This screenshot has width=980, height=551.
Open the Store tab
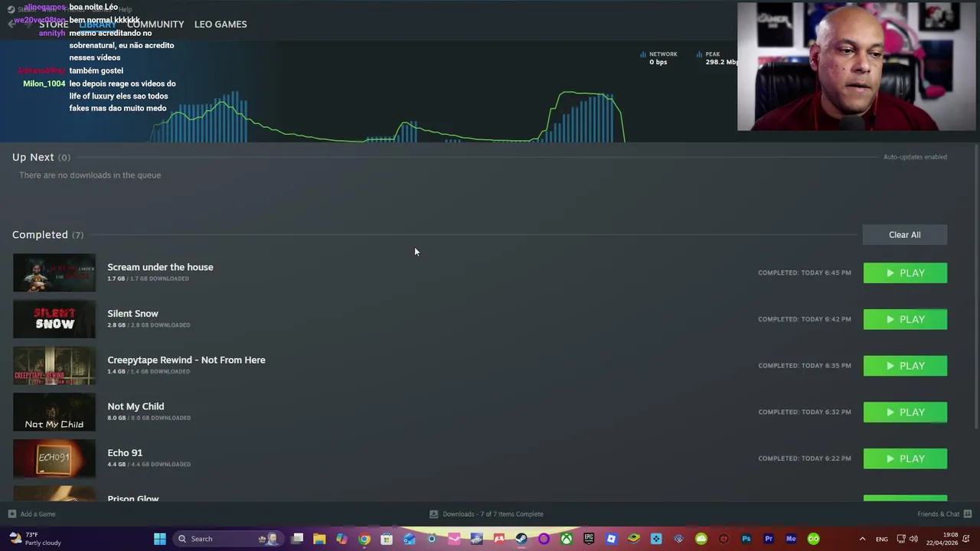54,24
